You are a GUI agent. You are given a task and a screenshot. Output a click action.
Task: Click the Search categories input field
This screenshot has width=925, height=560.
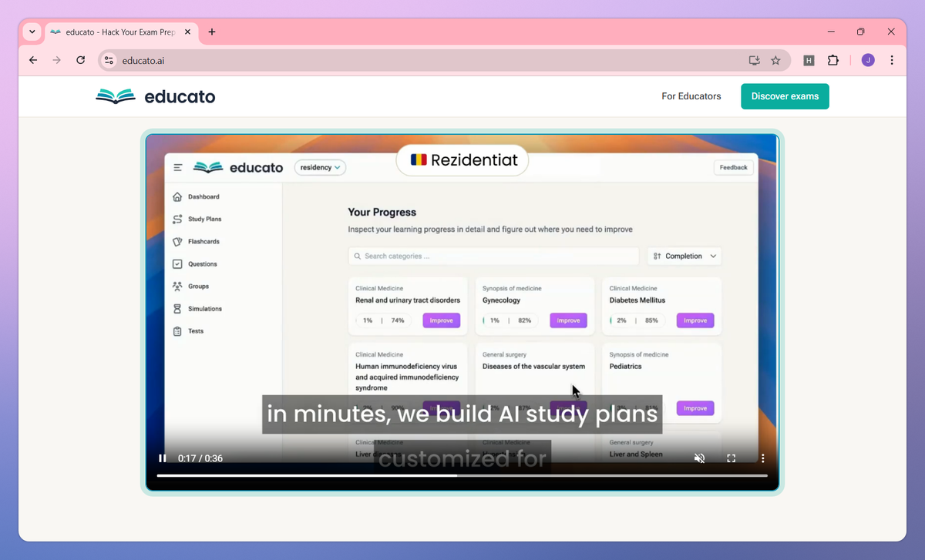[x=493, y=256]
